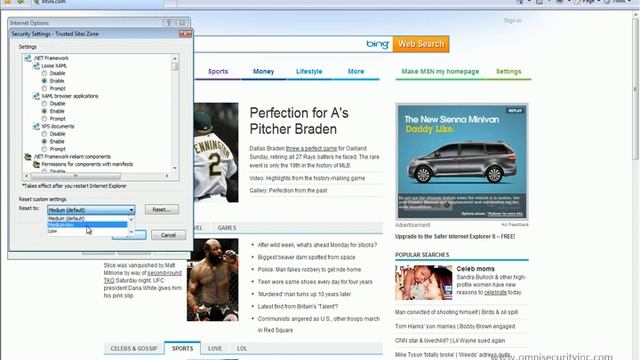Select Prompt under Loose XAML
This screenshot has width=640, height=360.
click(x=44, y=89)
